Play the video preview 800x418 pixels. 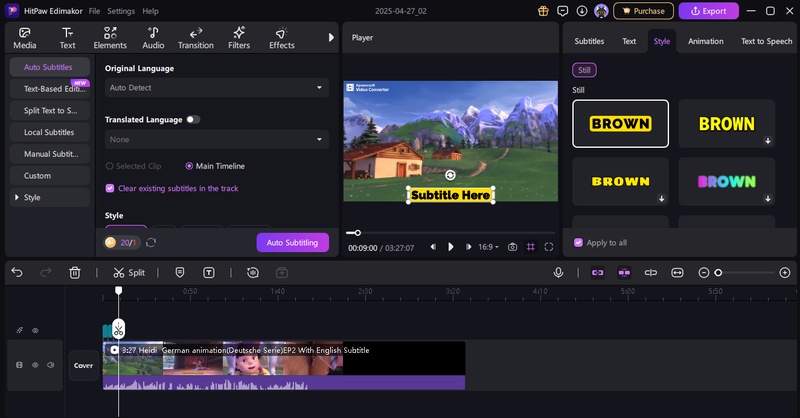[451, 247]
